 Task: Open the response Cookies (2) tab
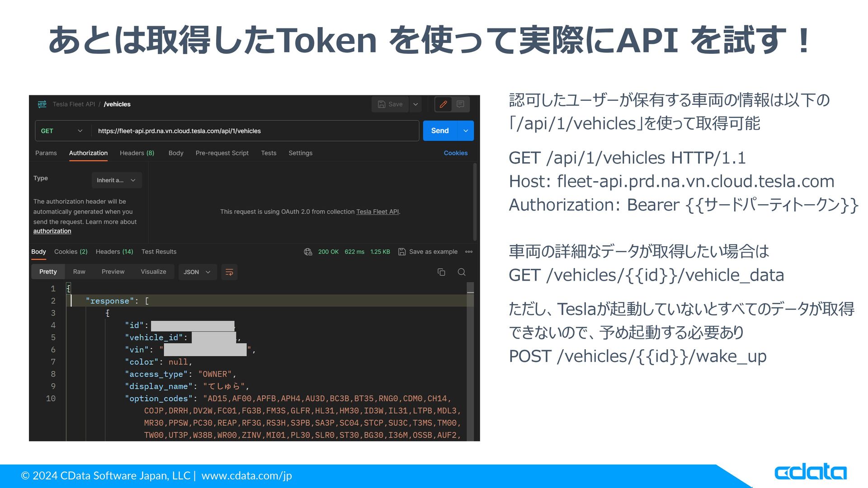(x=71, y=252)
